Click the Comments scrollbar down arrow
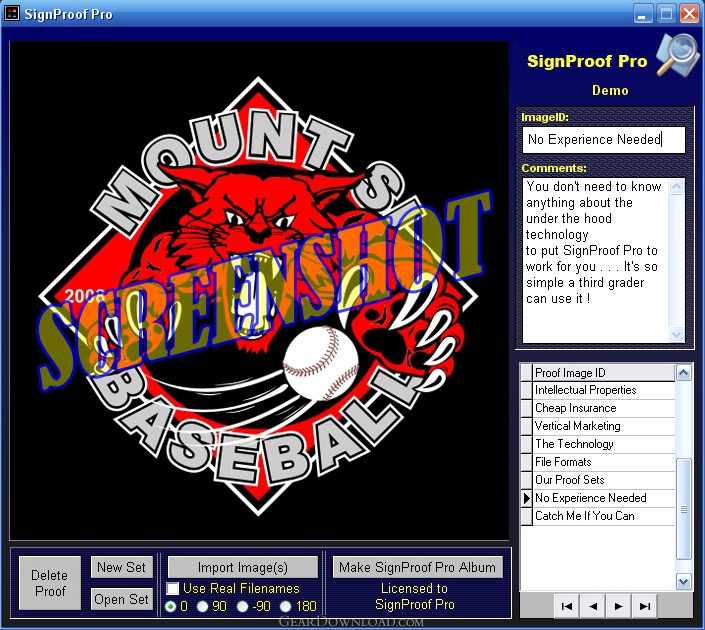Screen dimensions: 705x630 pos(677,334)
